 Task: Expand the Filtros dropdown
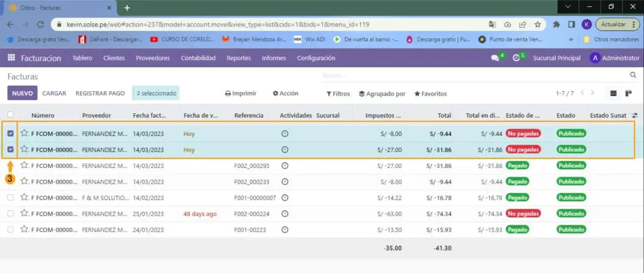(338, 94)
